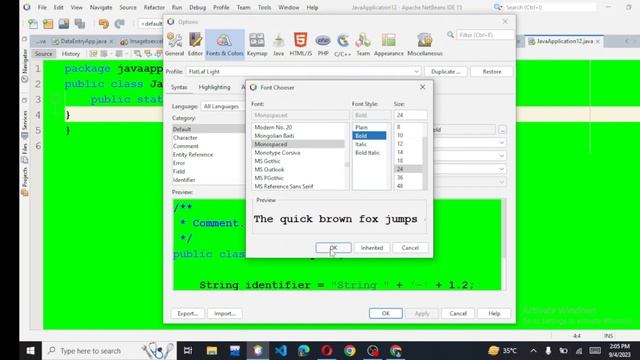
Task: Open Refactor menu
Action: click(x=154, y=7)
